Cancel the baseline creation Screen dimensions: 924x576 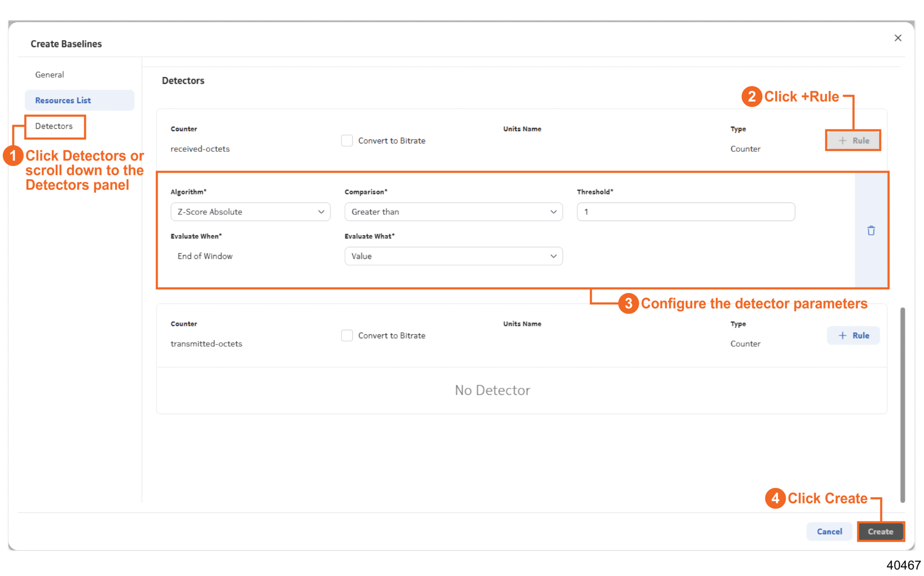tap(829, 531)
